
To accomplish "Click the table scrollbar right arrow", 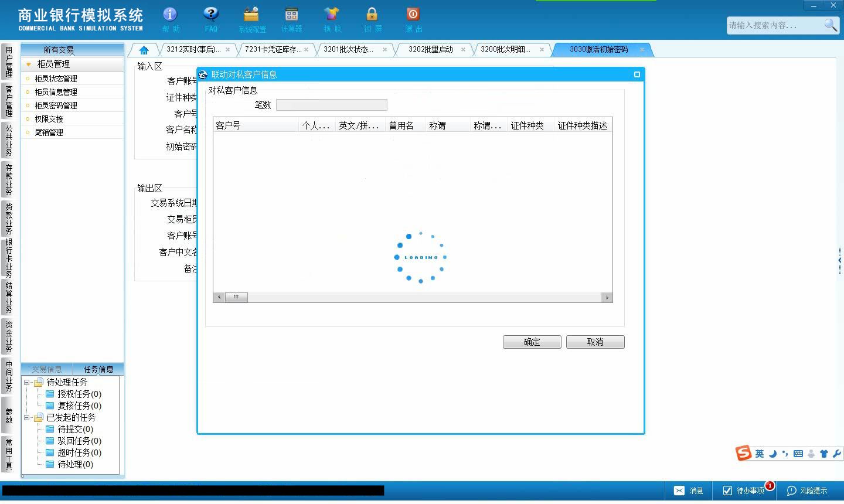I will click(x=608, y=297).
